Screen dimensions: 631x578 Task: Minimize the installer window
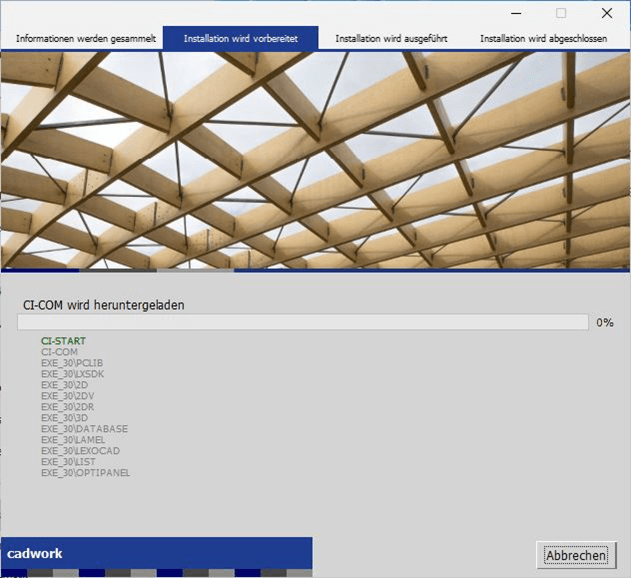tap(516, 13)
